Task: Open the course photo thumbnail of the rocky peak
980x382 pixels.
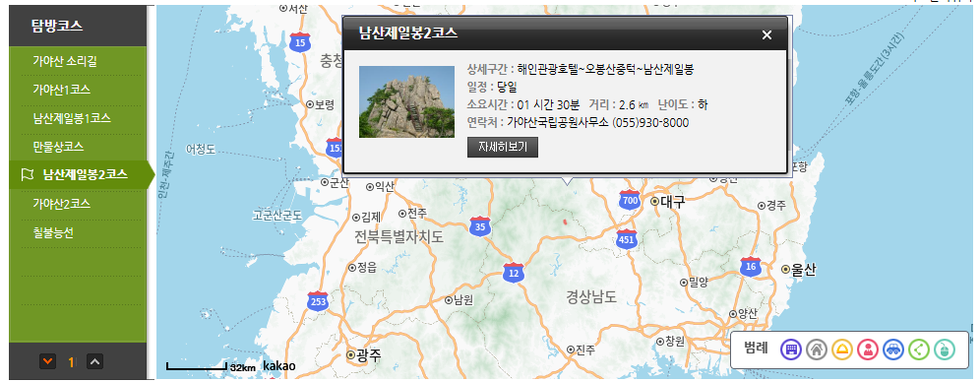Action: [x=406, y=101]
